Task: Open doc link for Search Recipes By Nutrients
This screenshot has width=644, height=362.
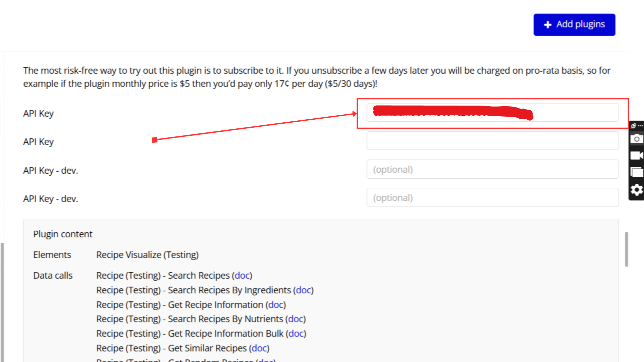Action: (296, 319)
